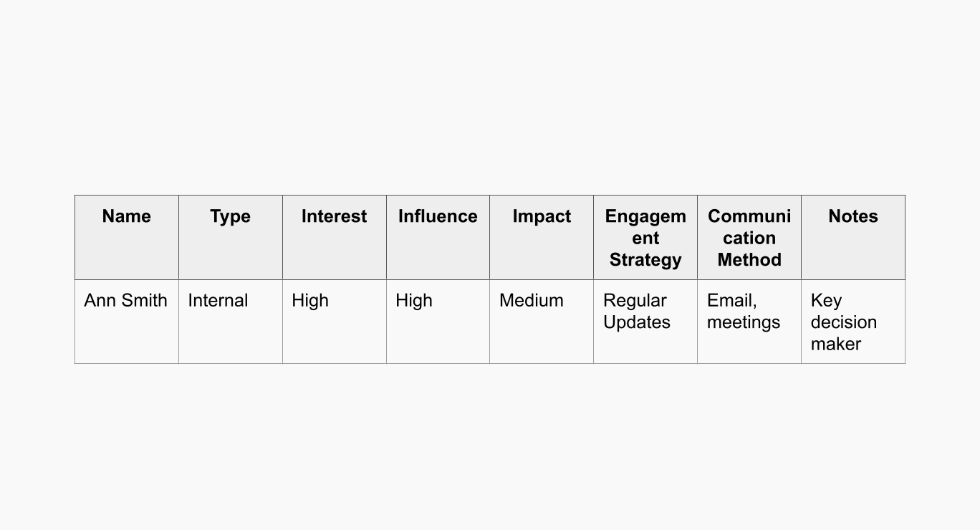
Task: Click the word Updates in the data row
Action: (636, 322)
